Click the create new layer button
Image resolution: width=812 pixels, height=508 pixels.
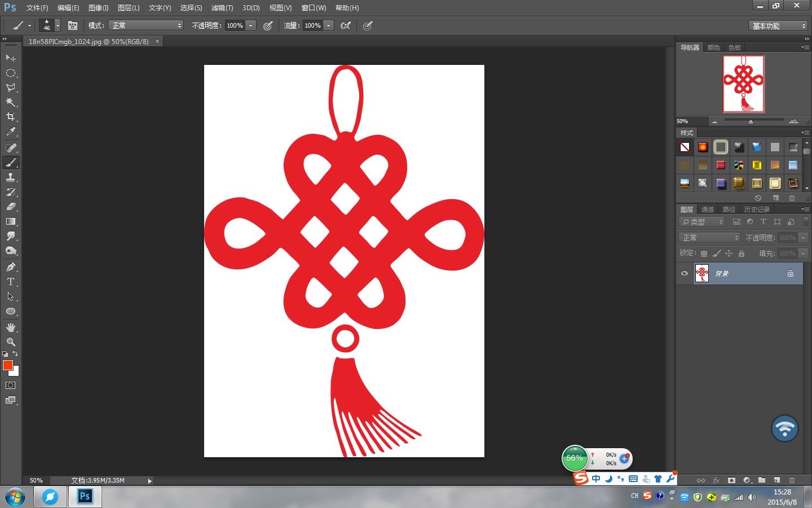[776, 480]
